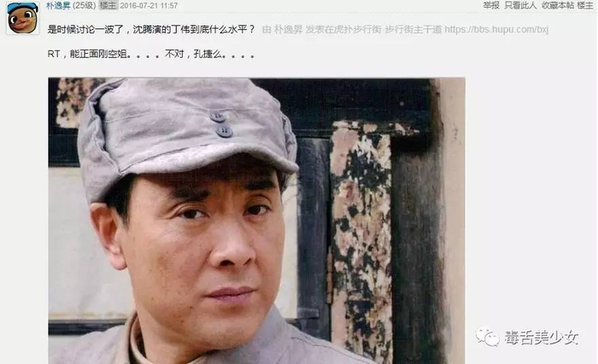Open the photo of the man in a gray cap
This screenshot has height=364, width=598.
point(256,220)
